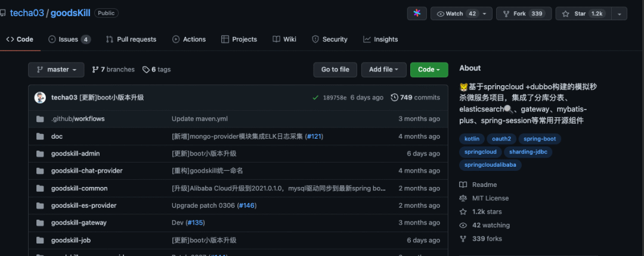
Task: Open the goodskill-admin folder
Action: coord(76,154)
